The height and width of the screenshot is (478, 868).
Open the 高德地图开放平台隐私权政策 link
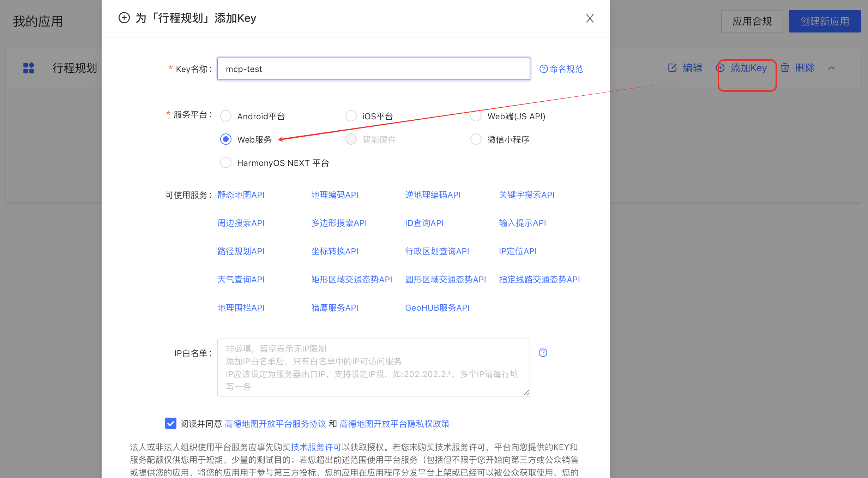394,424
